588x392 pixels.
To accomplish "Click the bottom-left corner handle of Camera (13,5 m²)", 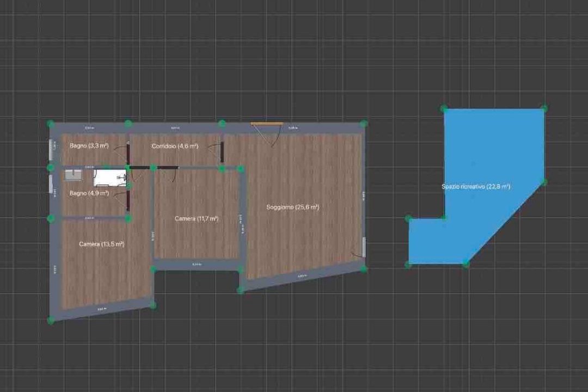I will (51, 321).
